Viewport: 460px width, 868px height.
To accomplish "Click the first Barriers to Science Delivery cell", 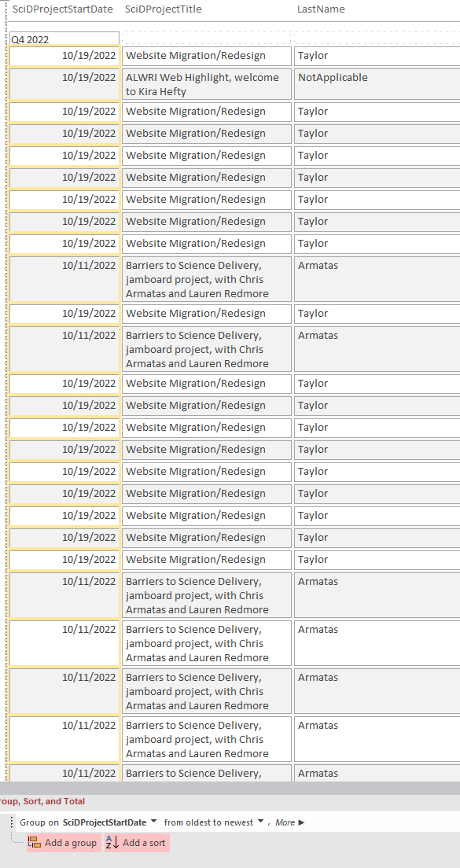I will pyautogui.click(x=207, y=279).
